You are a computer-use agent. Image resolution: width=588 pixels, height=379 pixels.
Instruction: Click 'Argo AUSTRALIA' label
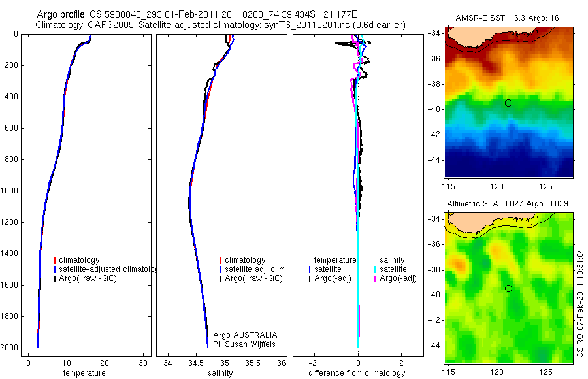pos(245,335)
